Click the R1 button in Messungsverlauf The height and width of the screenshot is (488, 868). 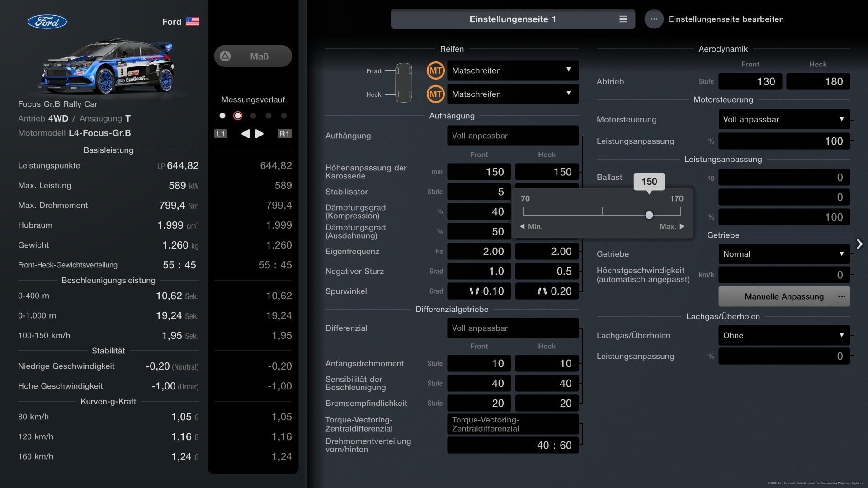[x=285, y=133]
